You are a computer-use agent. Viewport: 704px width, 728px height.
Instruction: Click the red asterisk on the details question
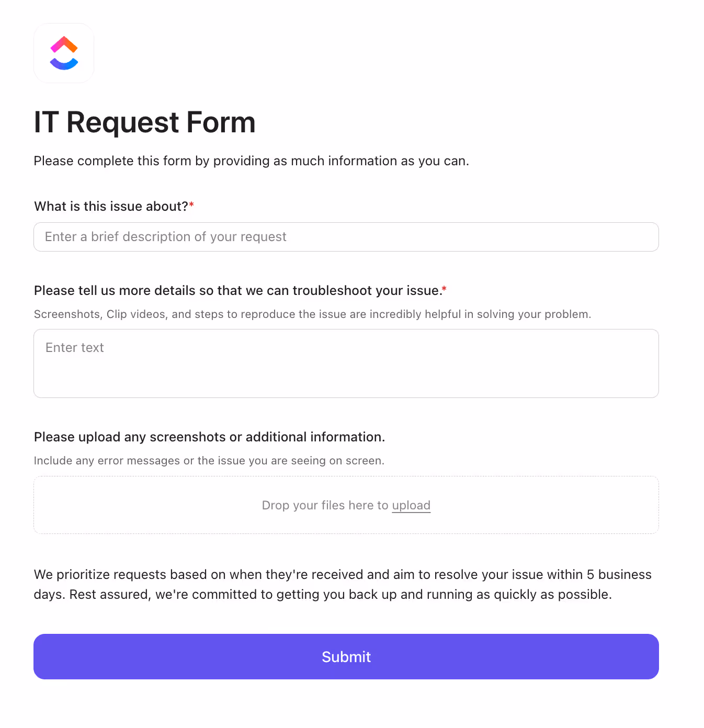pyautogui.click(x=444, y=289)
